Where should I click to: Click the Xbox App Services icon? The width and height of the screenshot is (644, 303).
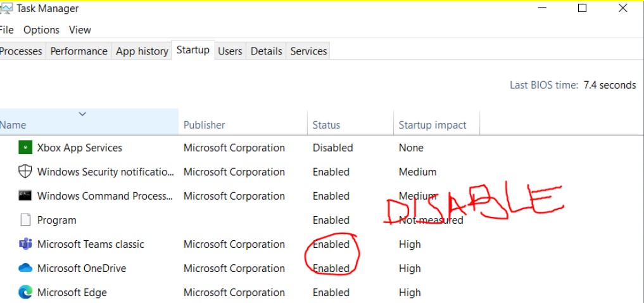(25, 148)
